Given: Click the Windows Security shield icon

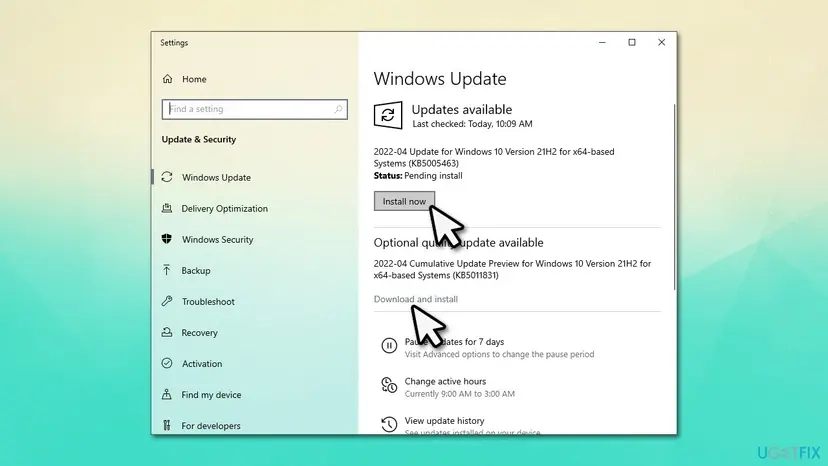Looking at the screenshot, I should pos(167,239).
